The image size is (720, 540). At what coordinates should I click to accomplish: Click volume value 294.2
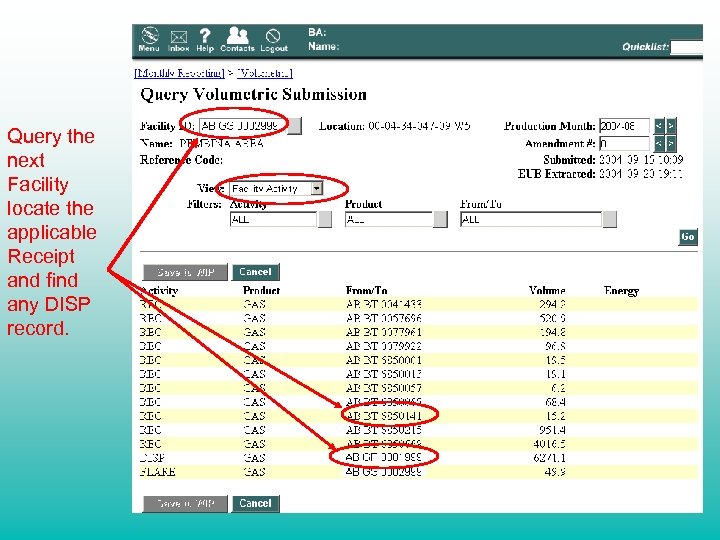click(x=552, y=304)
